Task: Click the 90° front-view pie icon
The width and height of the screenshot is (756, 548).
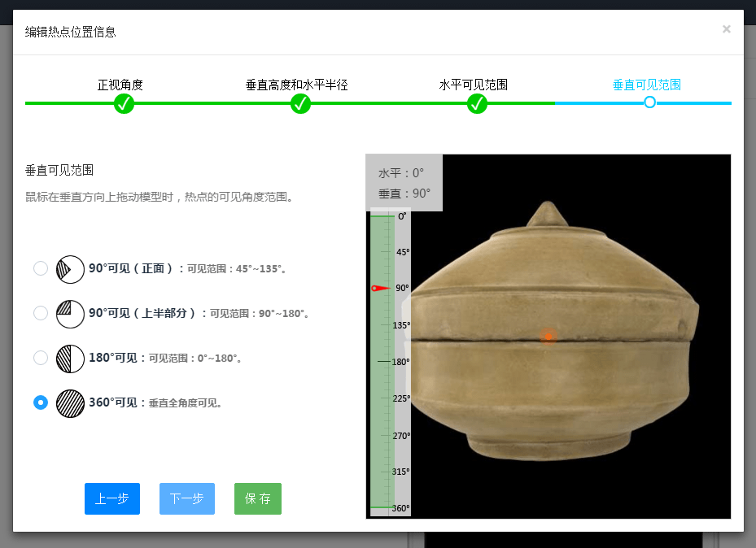Action: click(71, 269)
